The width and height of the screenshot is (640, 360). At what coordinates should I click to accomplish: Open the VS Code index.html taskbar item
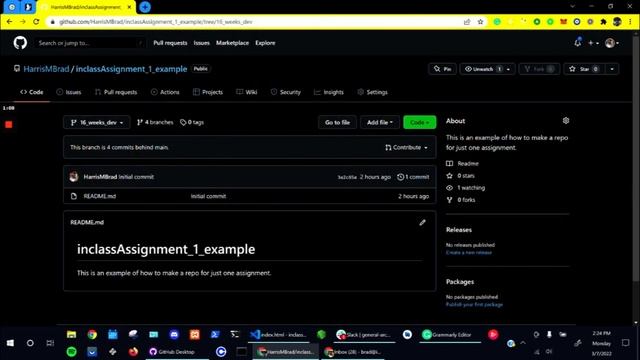tap(278, 335)
